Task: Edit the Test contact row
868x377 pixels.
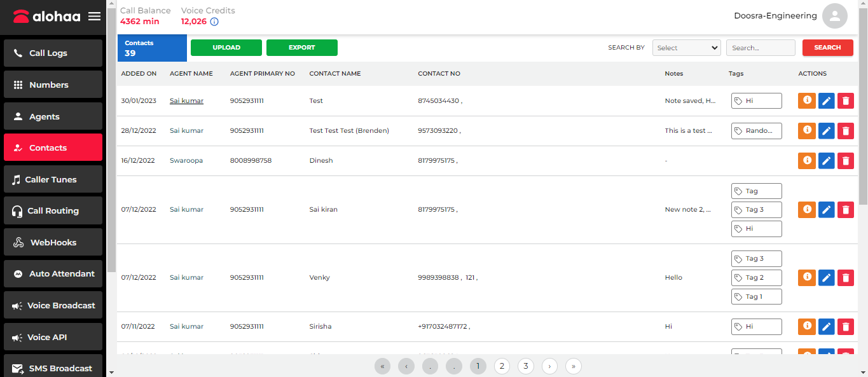Action: click(826, 100)
